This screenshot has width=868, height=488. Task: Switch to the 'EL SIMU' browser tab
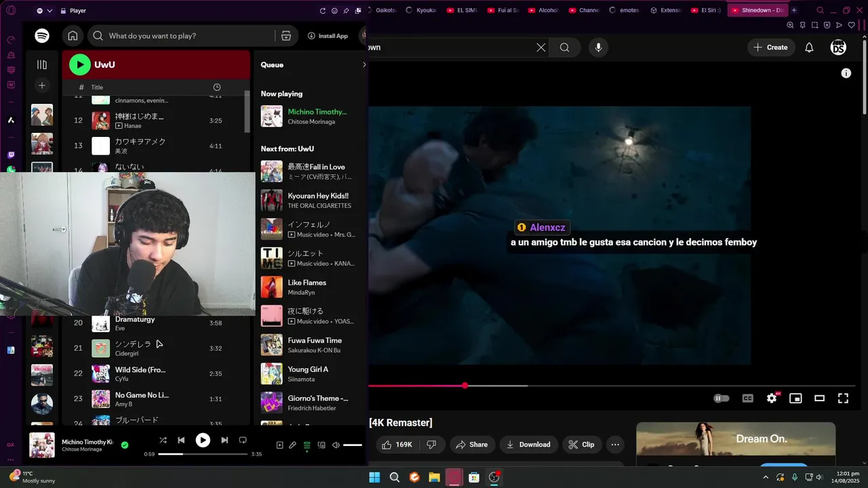pyautogui.click(x=462, y=11)
